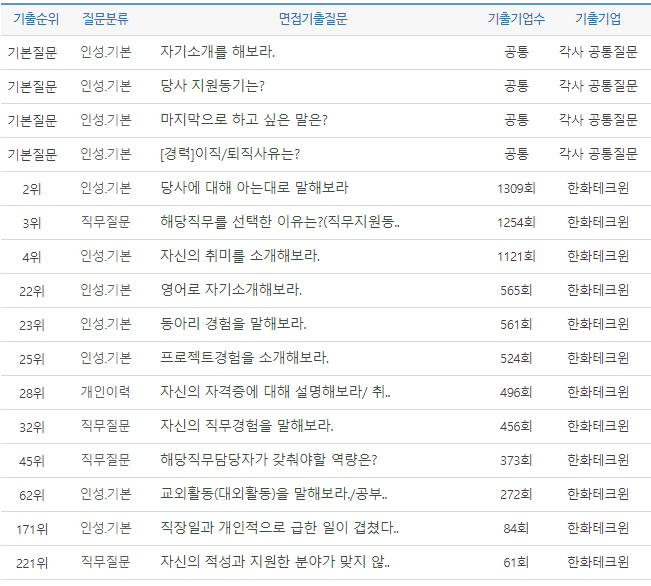Click the 기출기업수 column header
Viewport: 651px width, 586px height.
pyautogui.click(x=516, y=19)
